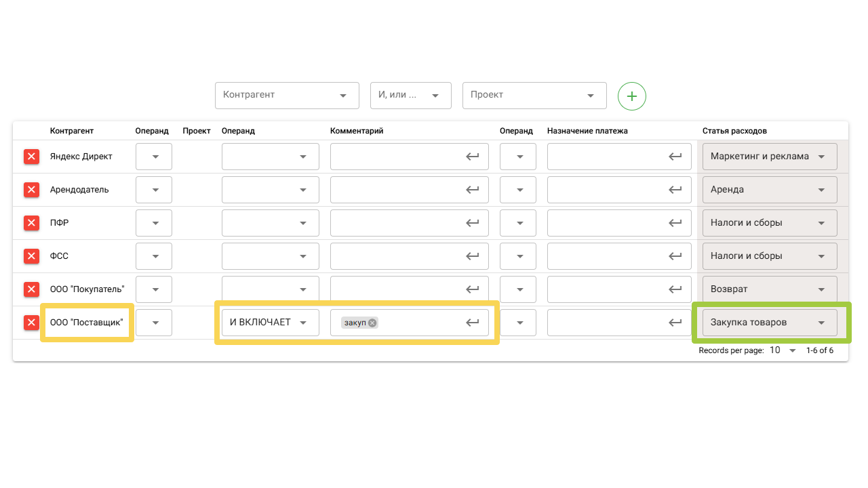Expand the Проект filter dropdown

point(534,96)
